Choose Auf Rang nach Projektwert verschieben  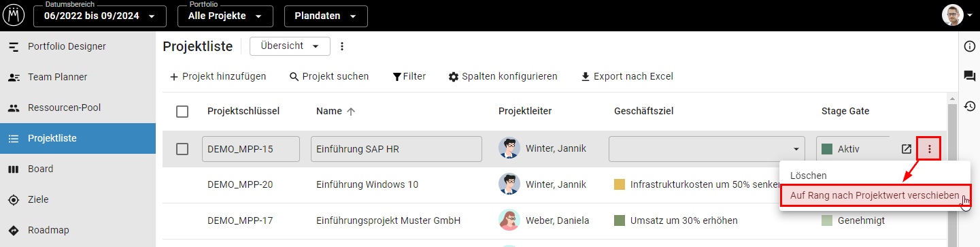click(875, 196)
